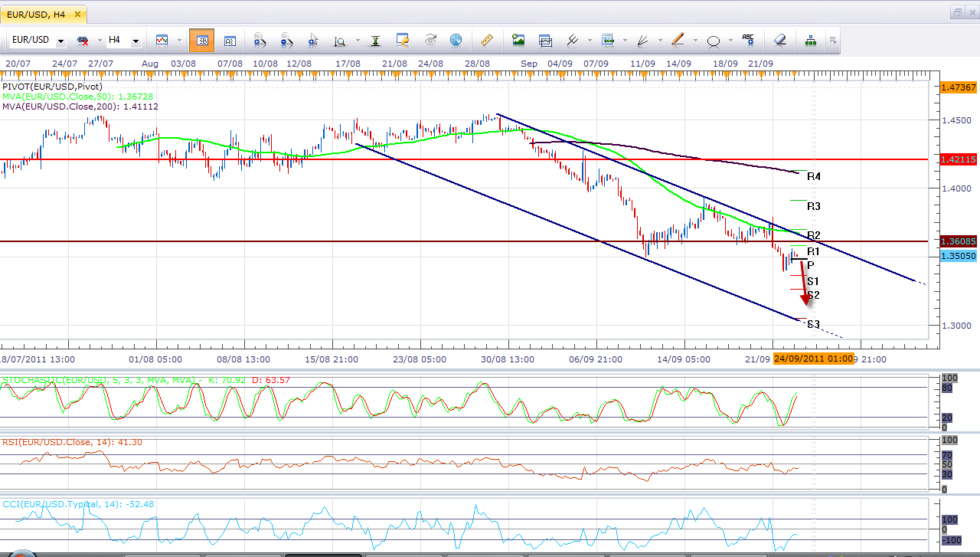980x557 pixels.
Task: Select the Andrews pitchfork drawing tool
Action: point(572,40)
